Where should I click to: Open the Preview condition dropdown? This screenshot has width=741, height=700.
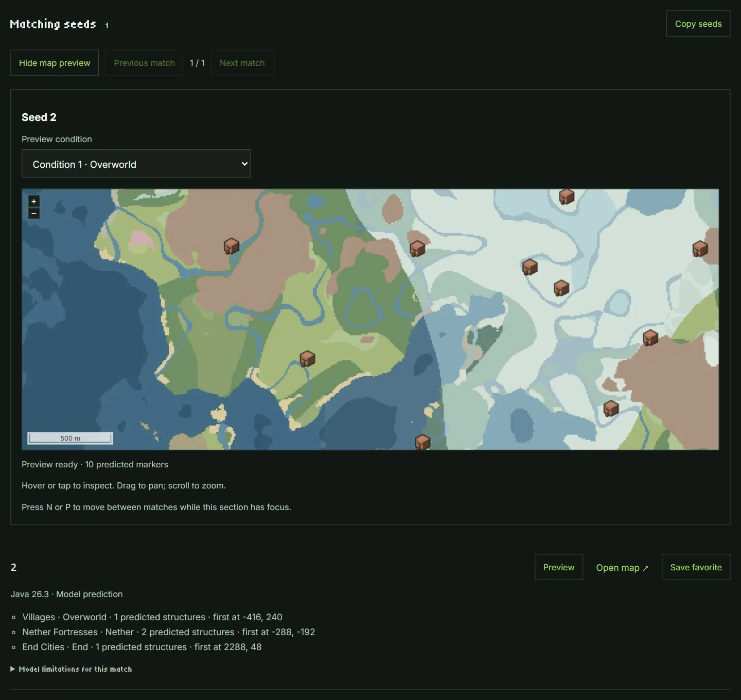(136, 164)
